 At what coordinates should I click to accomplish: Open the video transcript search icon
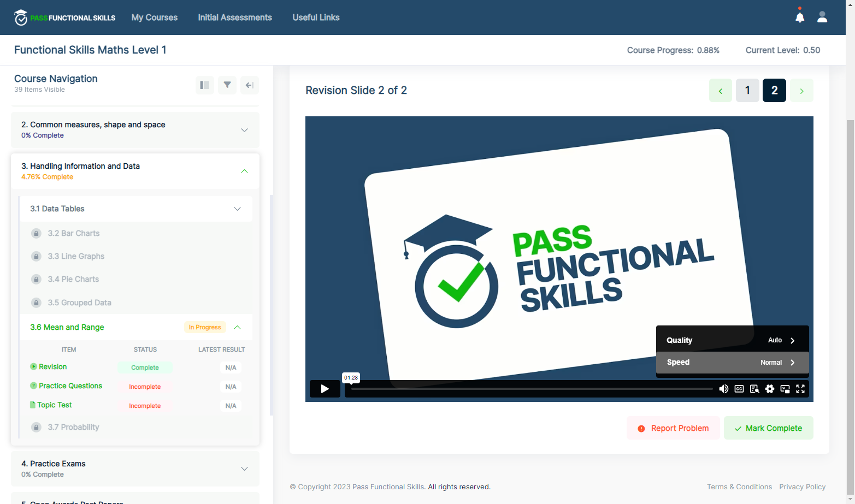point(754,389)
